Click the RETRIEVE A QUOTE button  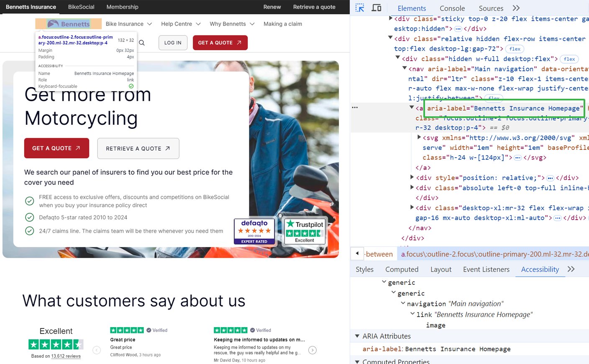(138, 149)
